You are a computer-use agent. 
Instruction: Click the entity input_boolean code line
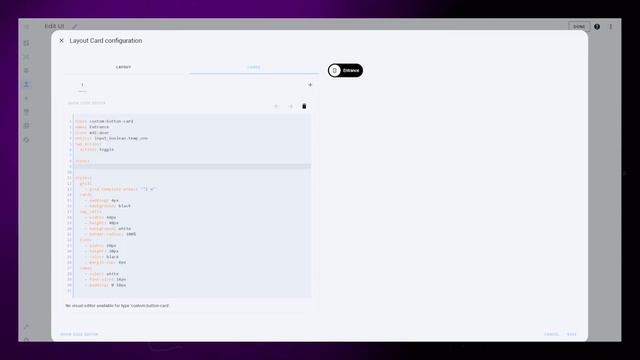point(111,138)
